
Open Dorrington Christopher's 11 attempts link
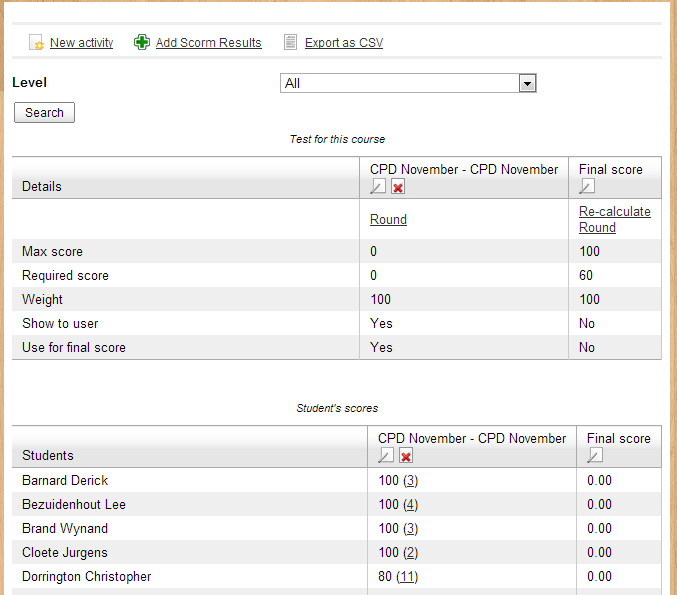pos(406,577)
